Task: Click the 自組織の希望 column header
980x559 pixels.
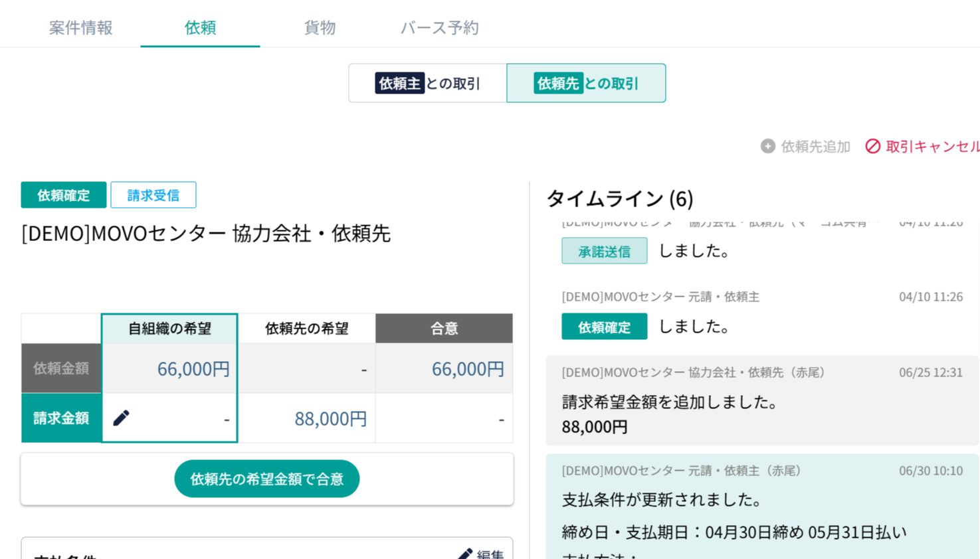Action: 169,328
